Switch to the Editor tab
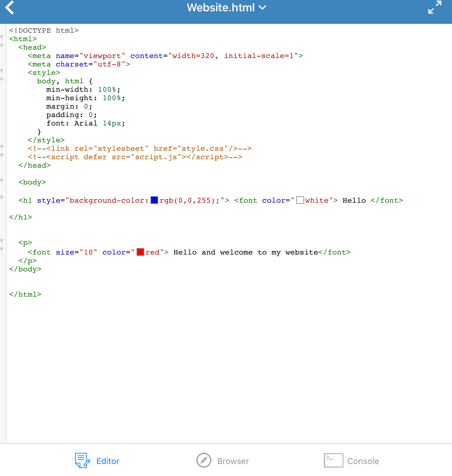 (x=97, y=461)
